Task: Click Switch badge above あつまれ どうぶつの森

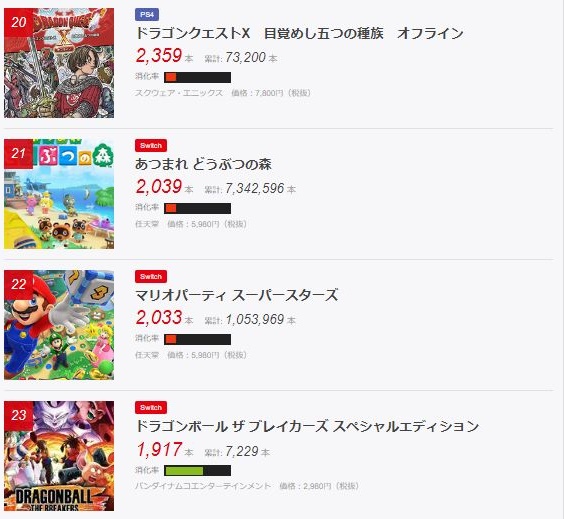Action: (x=151, y=145)
